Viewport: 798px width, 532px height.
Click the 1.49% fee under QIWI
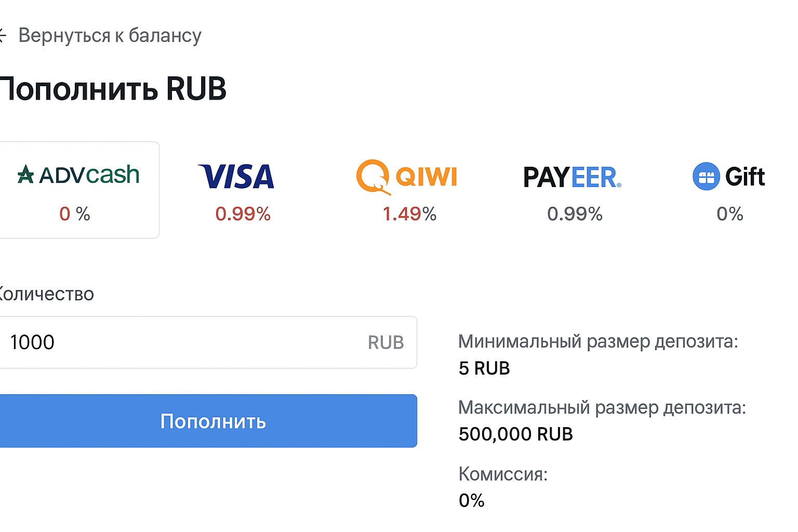tap(409, 214)
